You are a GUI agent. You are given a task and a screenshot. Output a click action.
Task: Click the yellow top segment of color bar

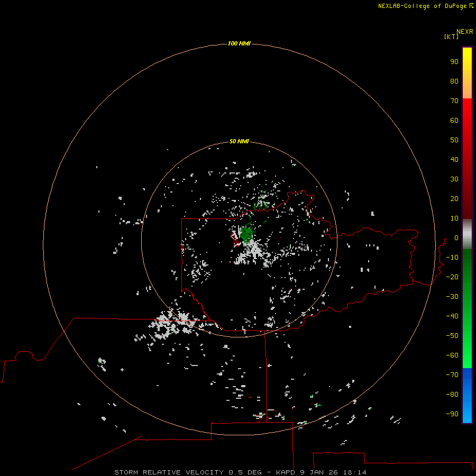point(467,73)
